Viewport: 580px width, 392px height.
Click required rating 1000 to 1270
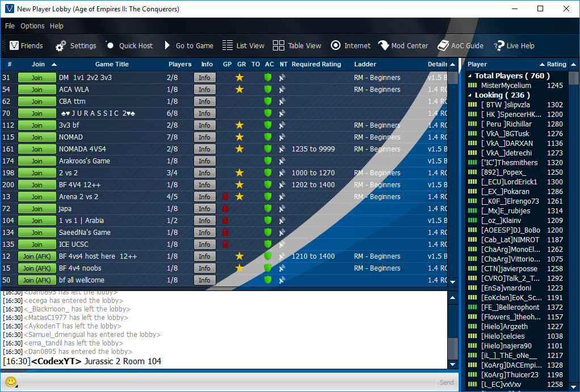point(313,172)
